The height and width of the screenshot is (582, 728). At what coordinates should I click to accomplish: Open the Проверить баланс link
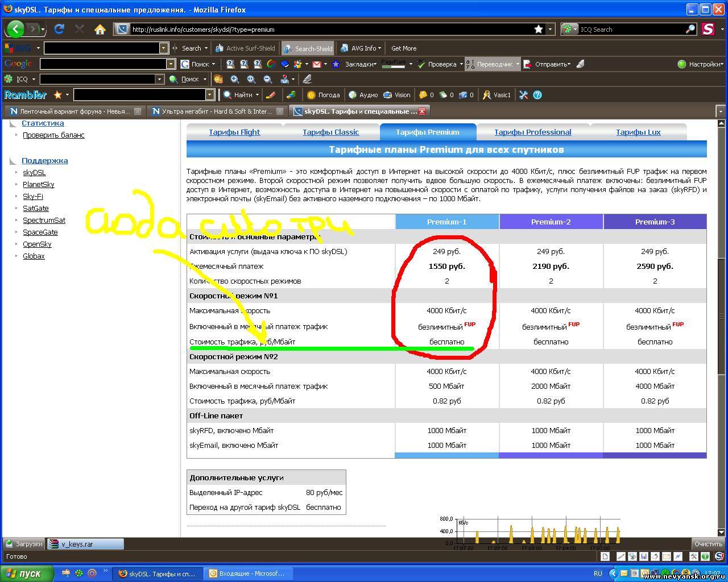[x=53, y=135]
